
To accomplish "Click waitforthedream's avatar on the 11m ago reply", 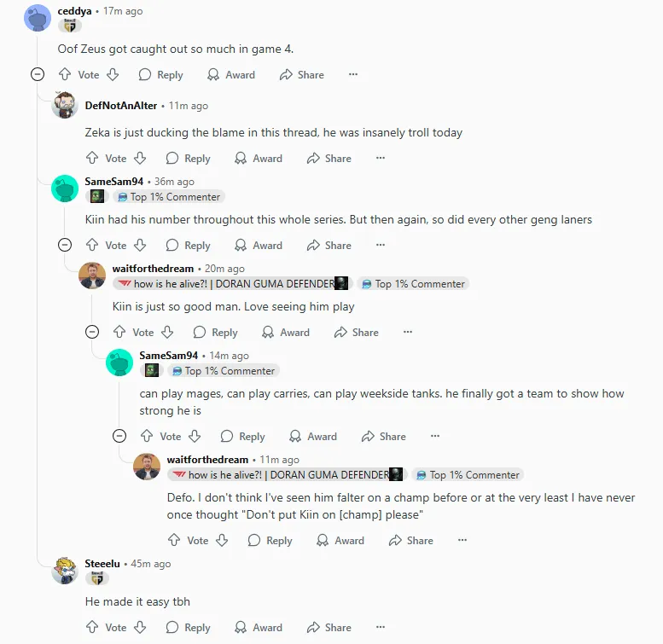I will click(147, 467).
